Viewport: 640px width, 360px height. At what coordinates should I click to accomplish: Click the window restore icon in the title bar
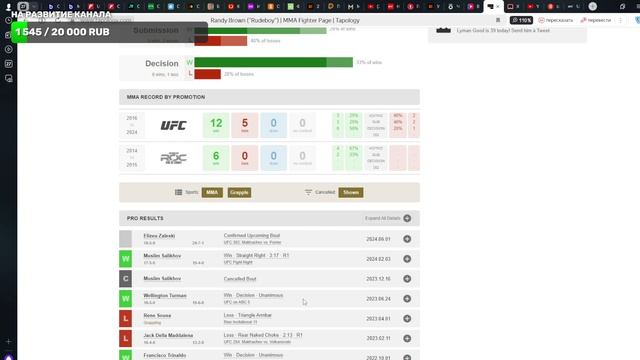coord(622,7)
